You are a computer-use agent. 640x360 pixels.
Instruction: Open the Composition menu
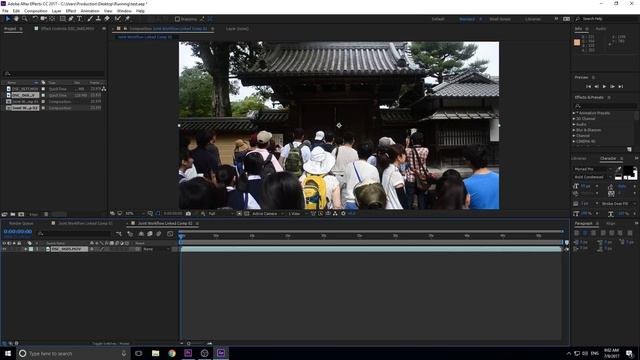36,11
